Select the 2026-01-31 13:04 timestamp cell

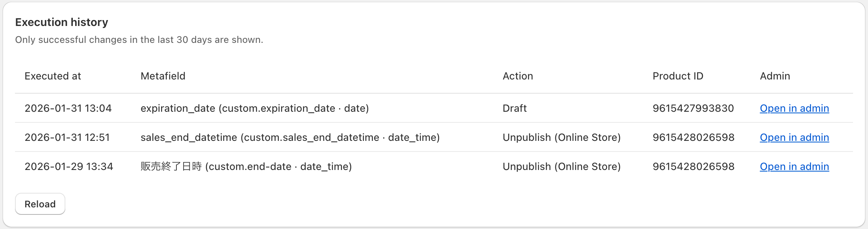pos(68,108)
